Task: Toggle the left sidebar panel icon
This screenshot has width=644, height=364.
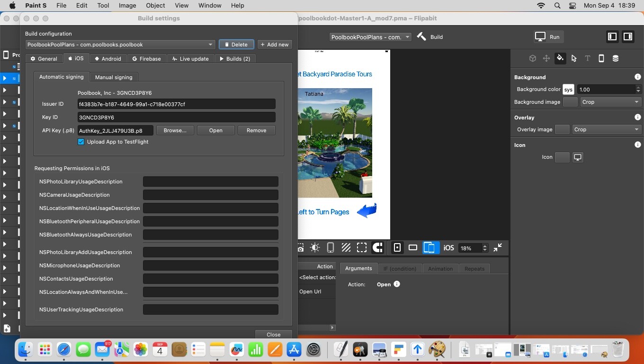Action: coord(612,36)
